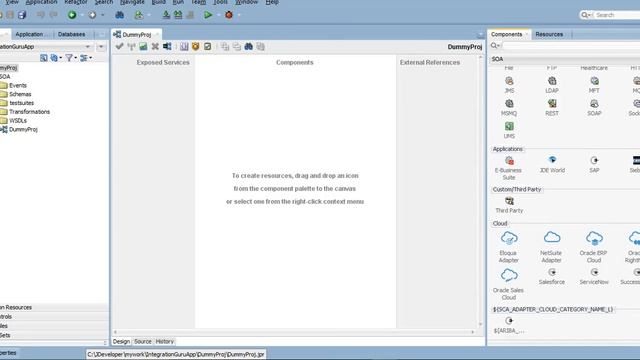The height and width of the screenshot is (360, 640).
Task: Select the WSDLs folder in tree
Action: pos(18,121)
